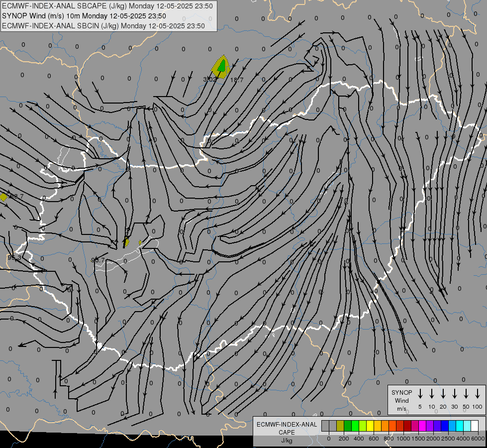The width and height of the screenshot is (487, 448).
Task: Pick the pure blue swatch left of the 2500 tick
Action: pyautogui.click(x=444, y=426)
